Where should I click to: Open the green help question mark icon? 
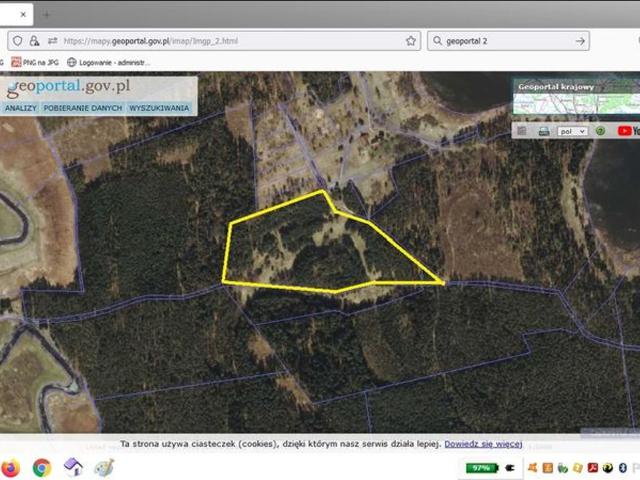pos(600,131)
